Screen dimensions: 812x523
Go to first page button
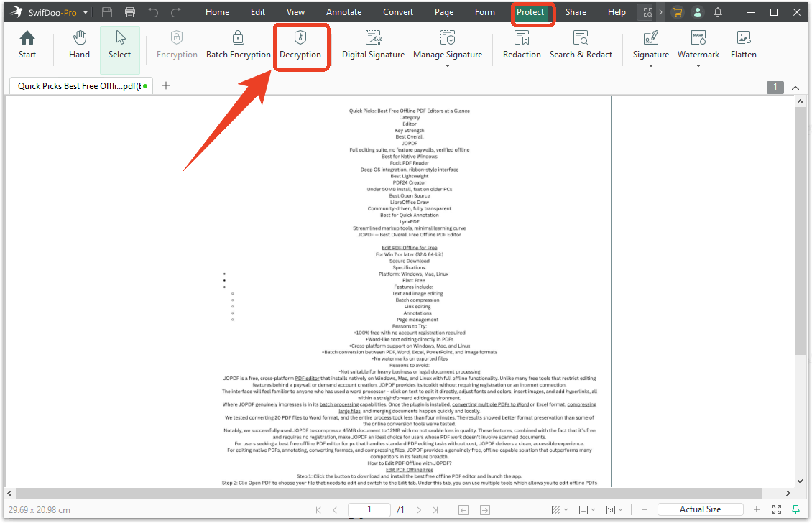pyautogui.click(x=318, y=510)
